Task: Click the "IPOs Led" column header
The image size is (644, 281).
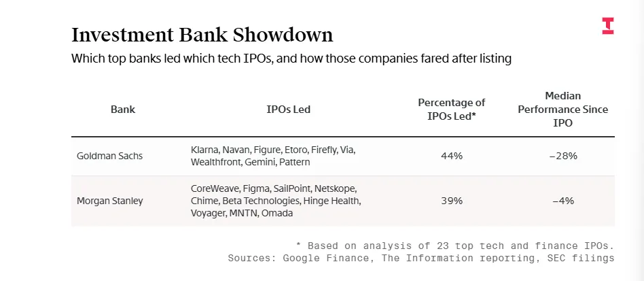Action: point(289,109)
